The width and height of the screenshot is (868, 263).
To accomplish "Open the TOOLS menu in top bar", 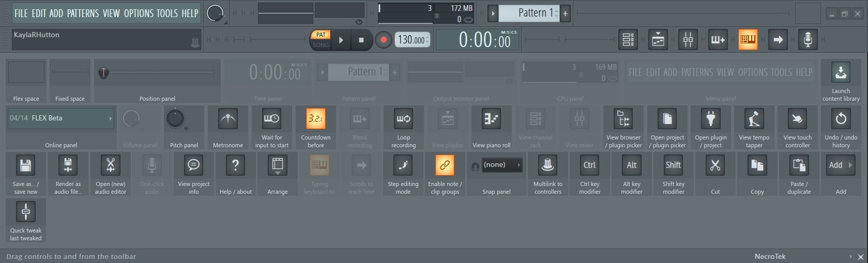I will click(x=167, y=13).
